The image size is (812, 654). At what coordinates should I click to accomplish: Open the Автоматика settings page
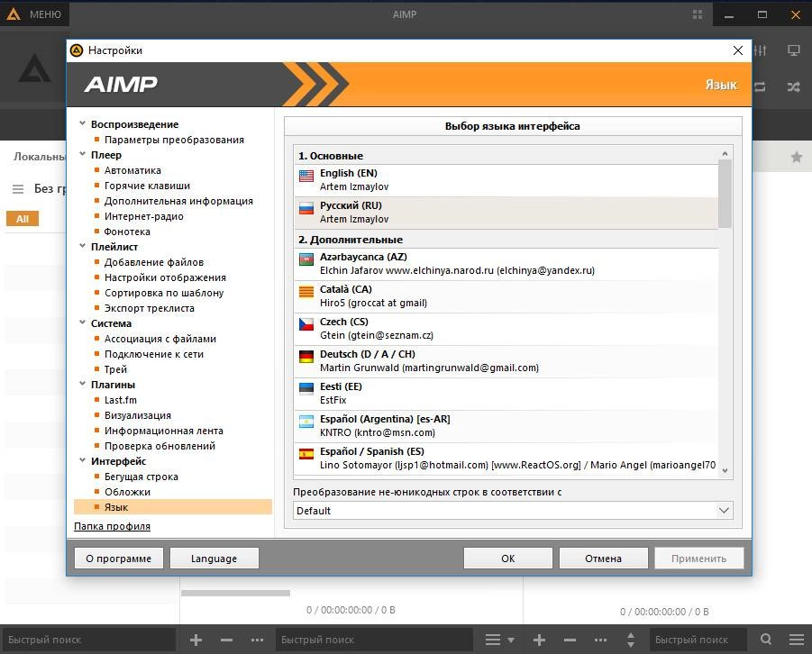(x=132, y=170)
